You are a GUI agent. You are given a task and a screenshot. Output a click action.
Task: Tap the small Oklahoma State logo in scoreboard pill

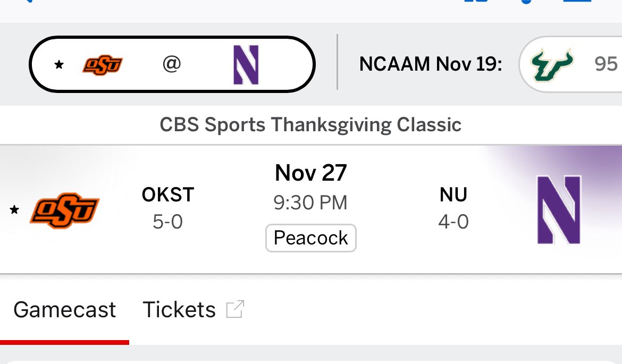103,65
